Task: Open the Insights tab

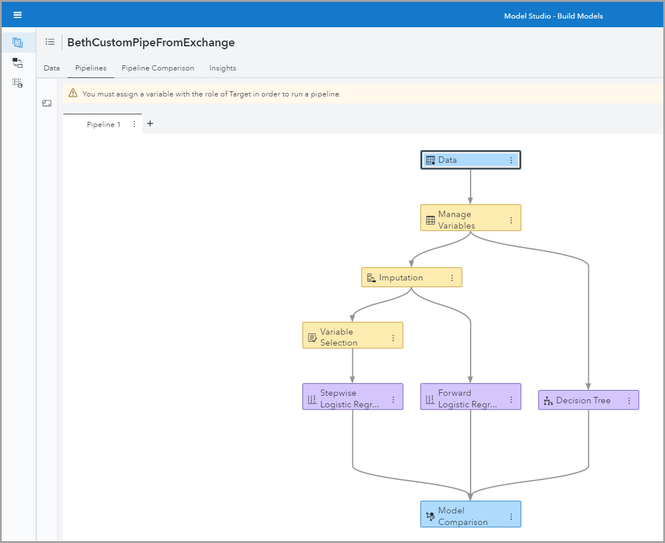Action: [x=223, y=68]
